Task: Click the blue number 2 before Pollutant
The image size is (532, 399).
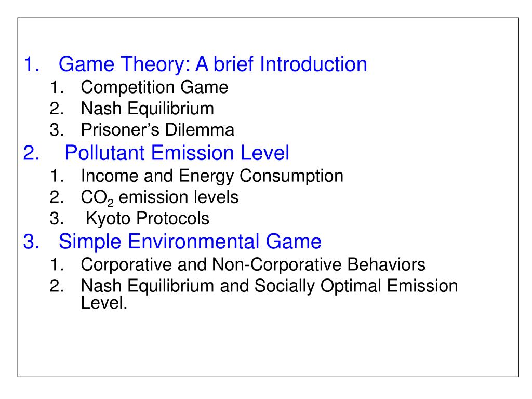Action: click(31, 153)
